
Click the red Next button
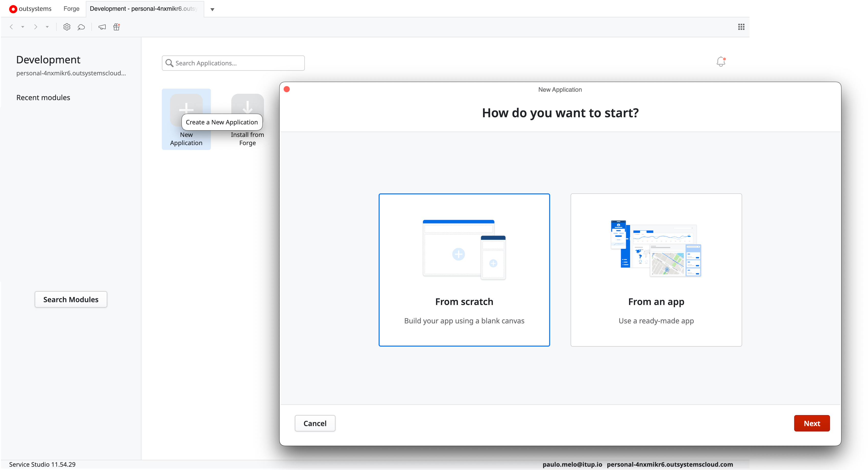point(812,423)
